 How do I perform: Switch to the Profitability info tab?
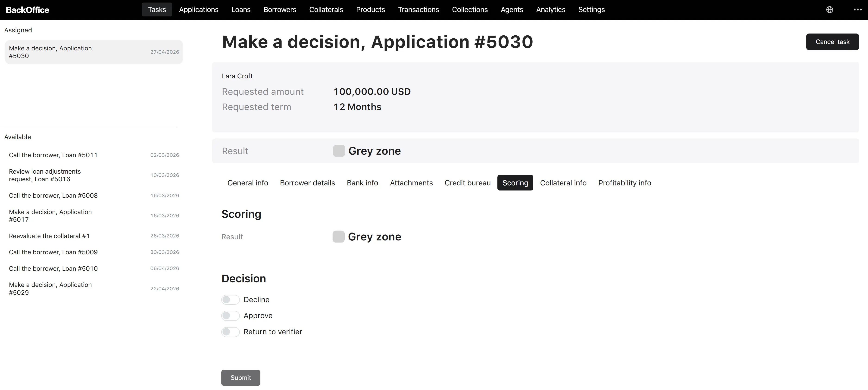(x=624, y=183)
